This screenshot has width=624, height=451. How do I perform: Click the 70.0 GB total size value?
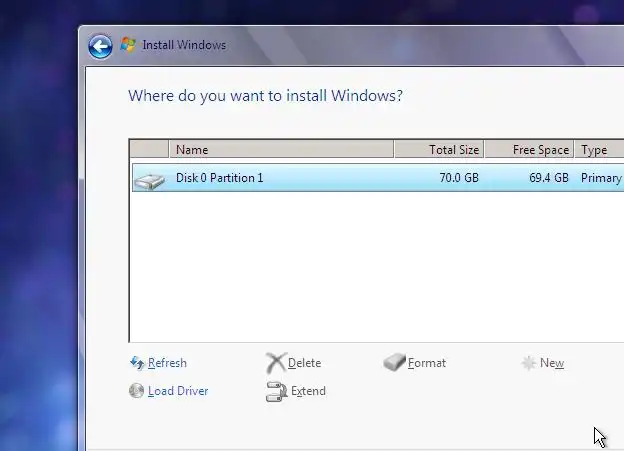[459, 178]
